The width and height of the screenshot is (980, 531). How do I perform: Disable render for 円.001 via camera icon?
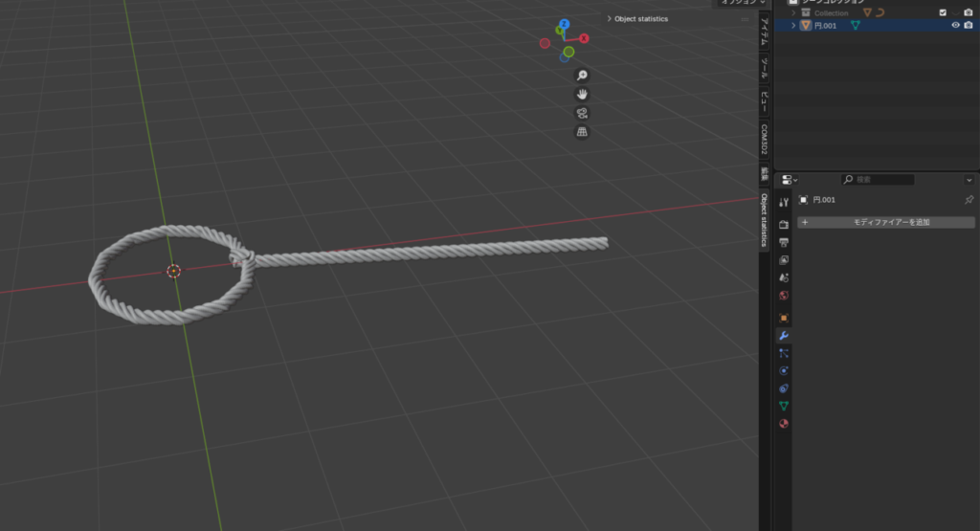point(969,26)
